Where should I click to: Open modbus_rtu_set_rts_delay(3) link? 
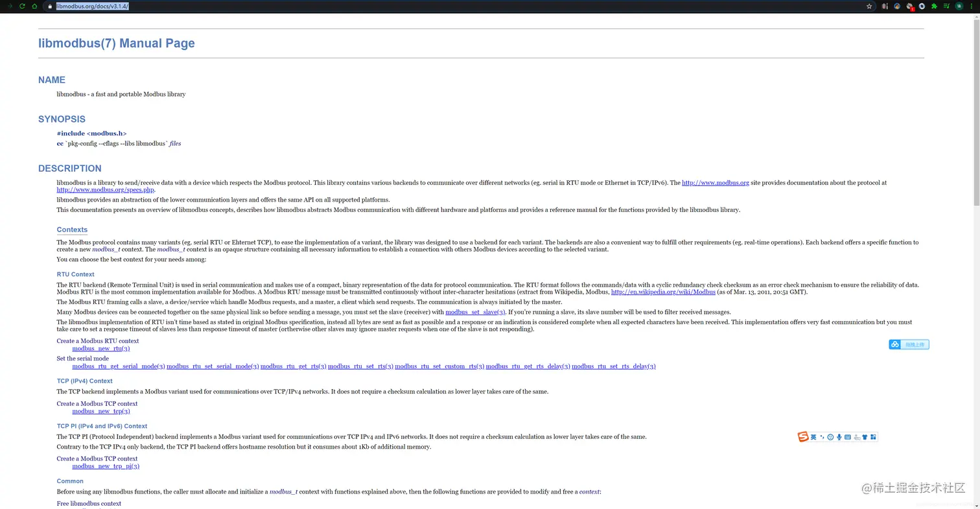[614, 366]
